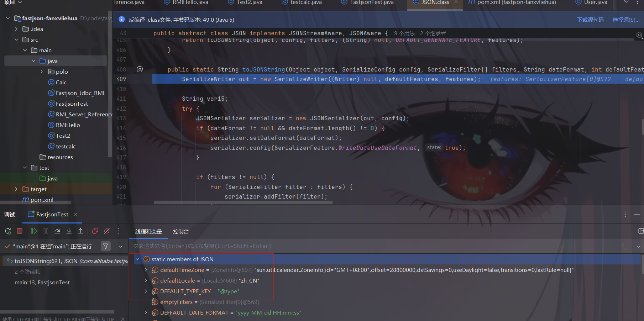Click the Rerun debug session icon
Image resolution: width=644 pixels, height=321 pixels.
click(8, 231)
